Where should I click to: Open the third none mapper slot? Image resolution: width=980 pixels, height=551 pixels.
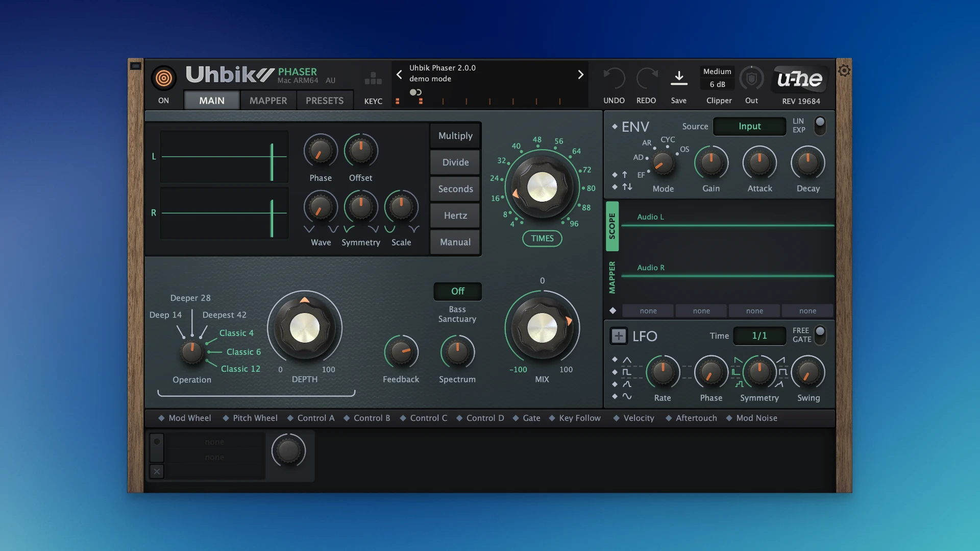(754, 310)
